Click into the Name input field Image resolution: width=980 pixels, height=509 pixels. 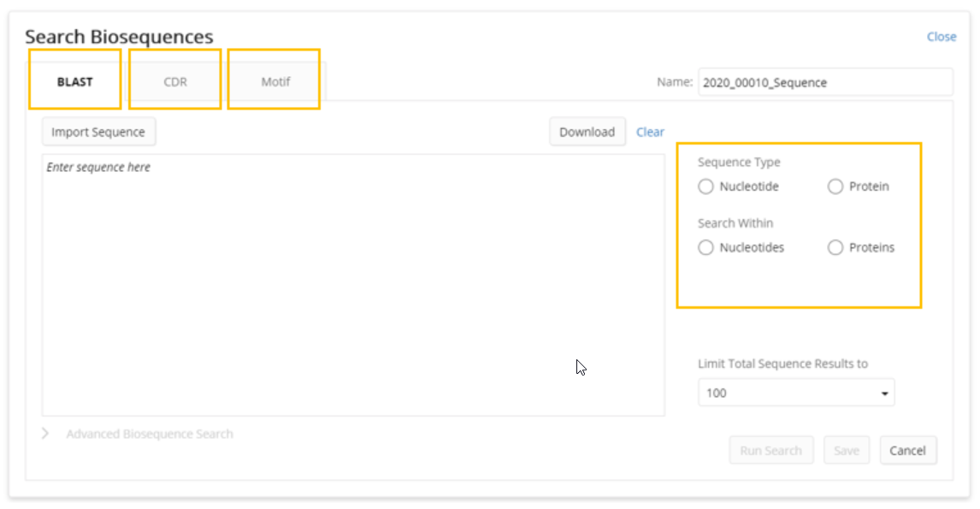[824, 83]
